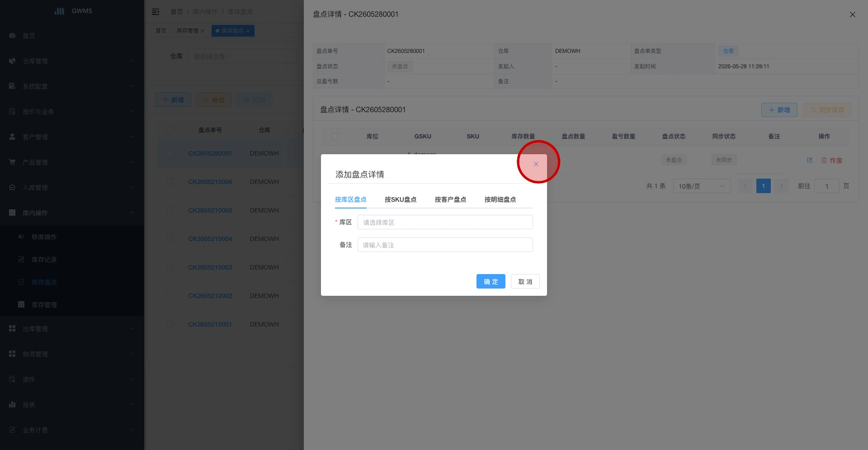Go to next page arrow in drawer pagination
The width and height of the screenshot is (868, 450).
click(x=782, y=186)
